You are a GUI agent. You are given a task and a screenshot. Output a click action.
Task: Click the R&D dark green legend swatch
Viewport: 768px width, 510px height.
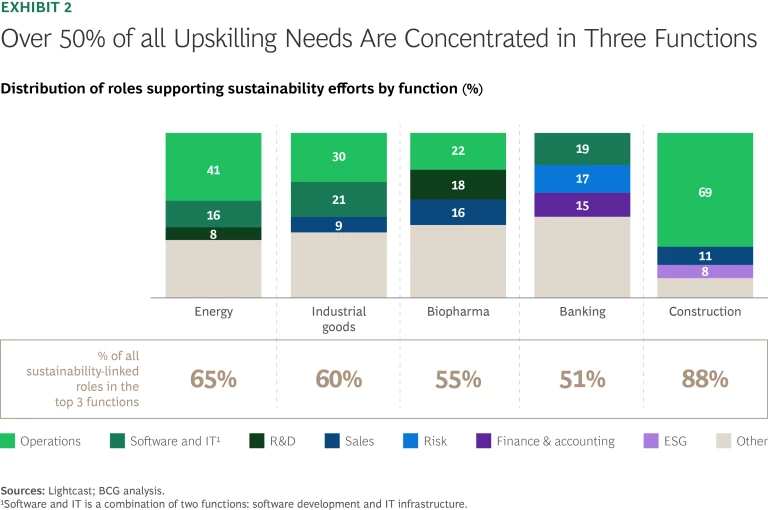258,441
